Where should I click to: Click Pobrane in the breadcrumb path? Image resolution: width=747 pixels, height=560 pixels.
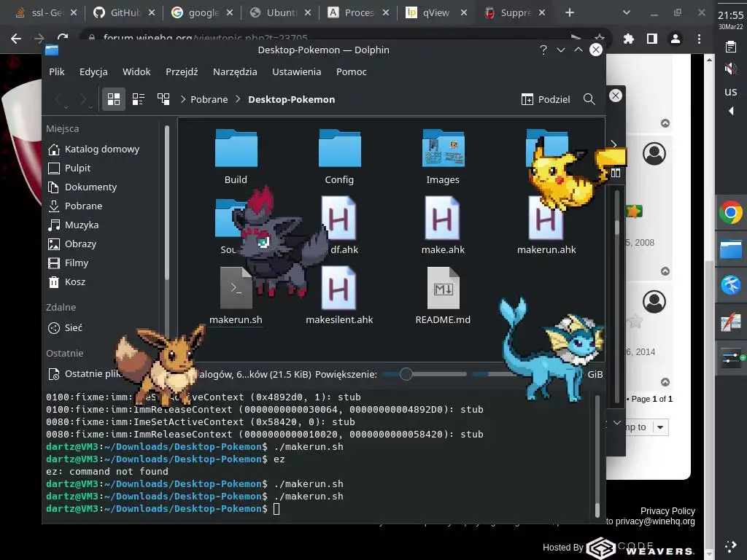pyautogui.click(x=209, y=99)
